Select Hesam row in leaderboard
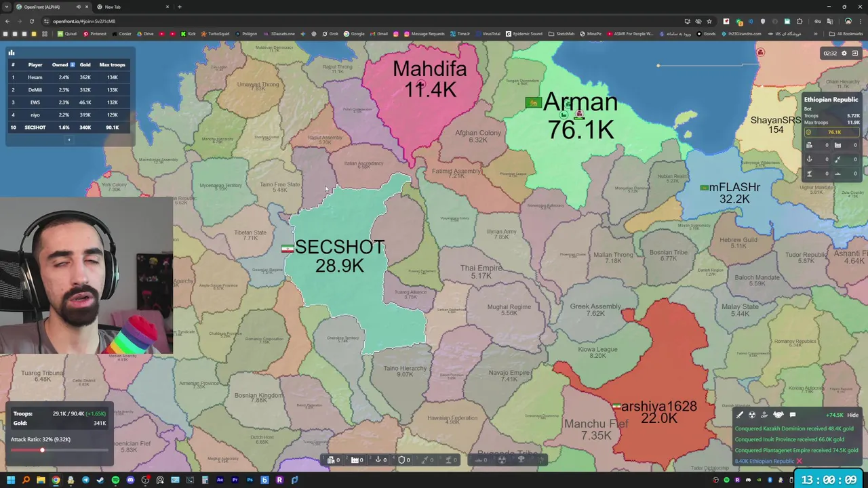Screen dimensions: 868x488 coord(69,77)
